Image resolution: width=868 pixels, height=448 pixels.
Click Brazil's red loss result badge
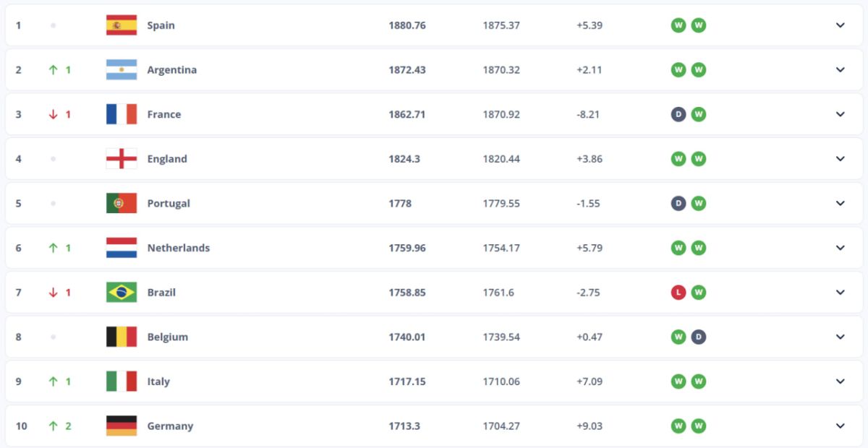[x=678, y=293]
